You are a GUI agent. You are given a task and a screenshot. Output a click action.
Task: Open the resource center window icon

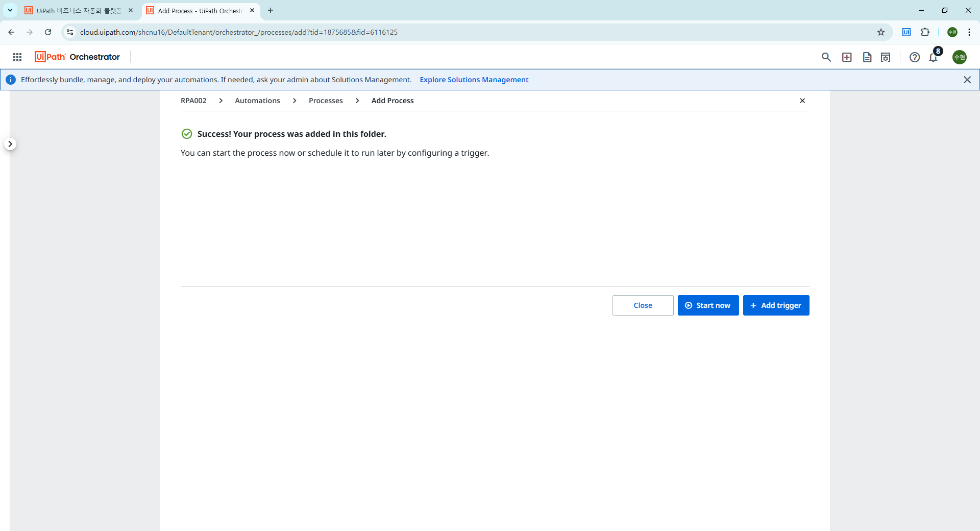pyautogui.click(x=886, y=57)
